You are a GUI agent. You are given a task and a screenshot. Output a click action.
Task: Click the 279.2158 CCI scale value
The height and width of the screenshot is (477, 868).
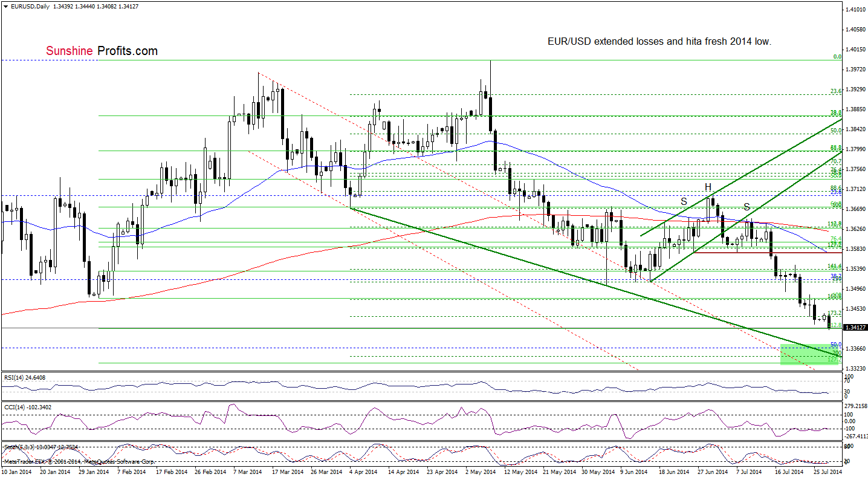point(855,405)
